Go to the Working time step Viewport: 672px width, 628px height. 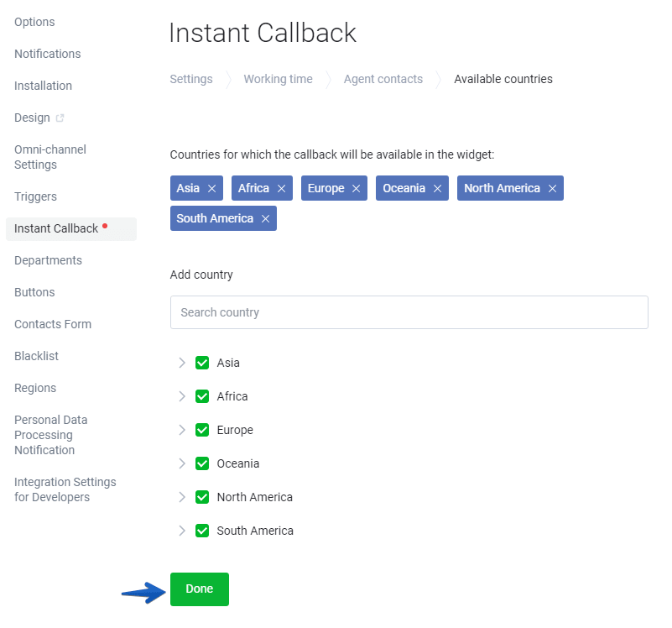pyautogui.click(x=279, y=79)
